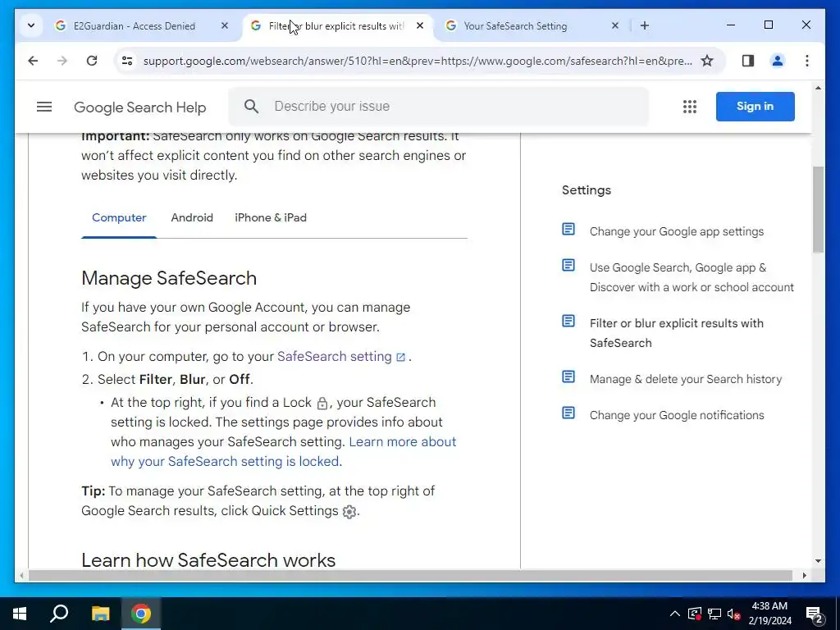Select the Computer tab
The height and width of the screenshot is (630, 840).
pyautogui.click(x=119, y=217)
